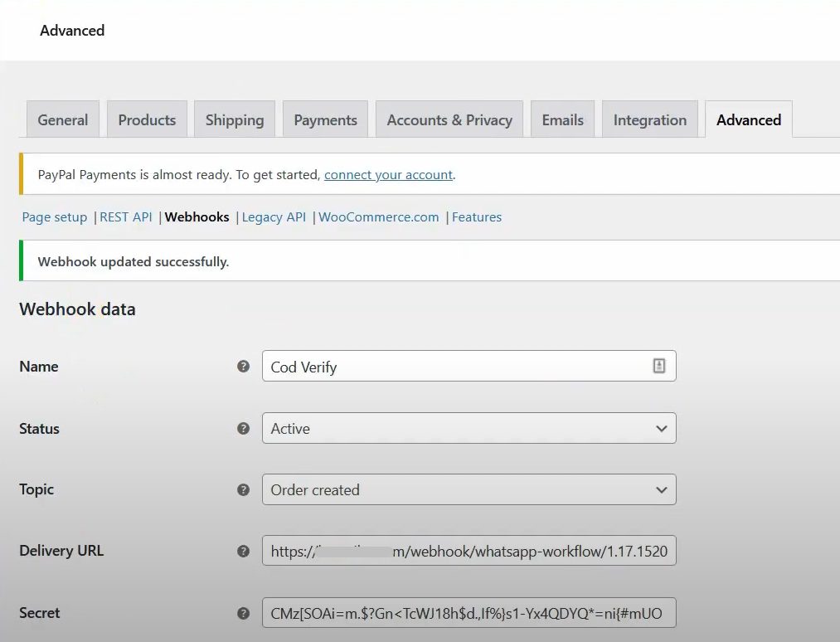Switch to the General tab
840x642 pixels.
click(x=63, y=119)
